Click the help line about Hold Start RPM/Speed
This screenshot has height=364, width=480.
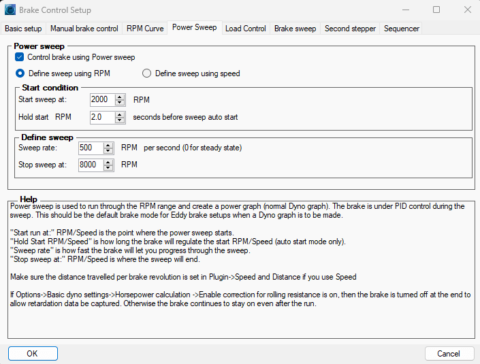tap(178, 241)
